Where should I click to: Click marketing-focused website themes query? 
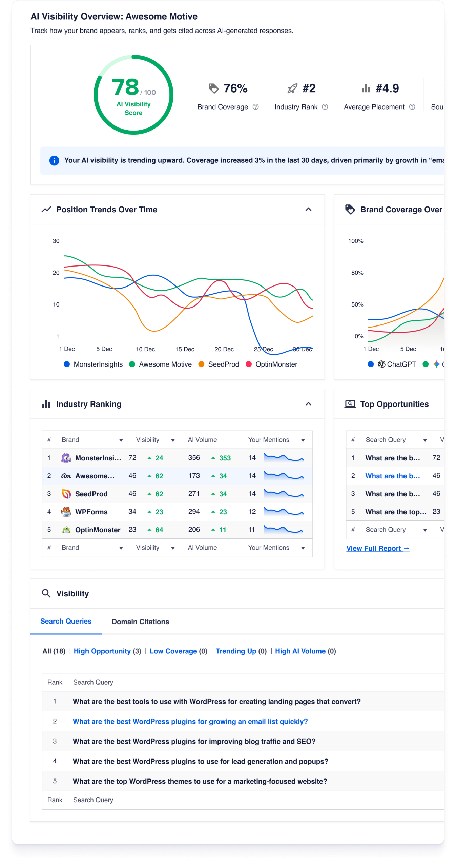point(200,781)
